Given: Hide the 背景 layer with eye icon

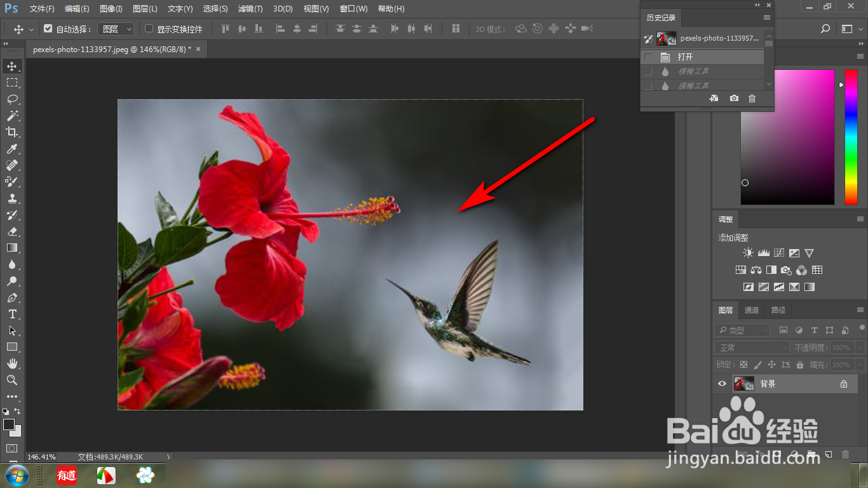Looking at the screenshot, I should click(x=722, y=384).
